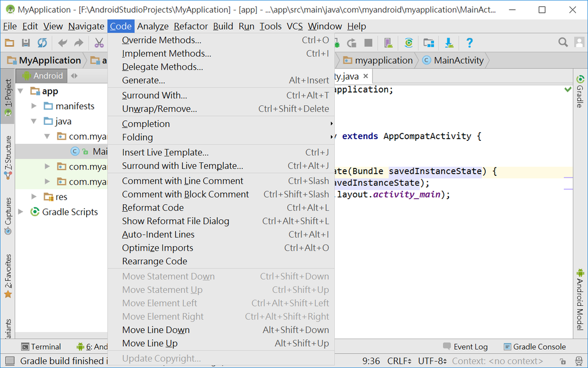Open the Folding submenu

pos(221,137)
